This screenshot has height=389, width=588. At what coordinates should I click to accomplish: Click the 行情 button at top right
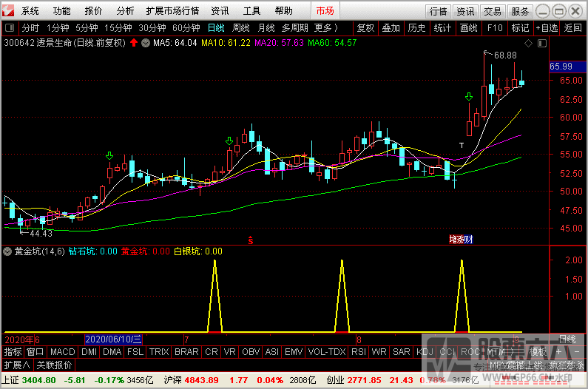(x=438, y=12)
